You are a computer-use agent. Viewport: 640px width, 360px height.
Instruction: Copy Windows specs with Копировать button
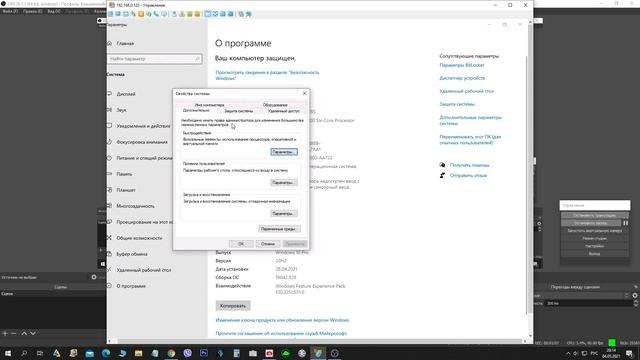(233, 306)
